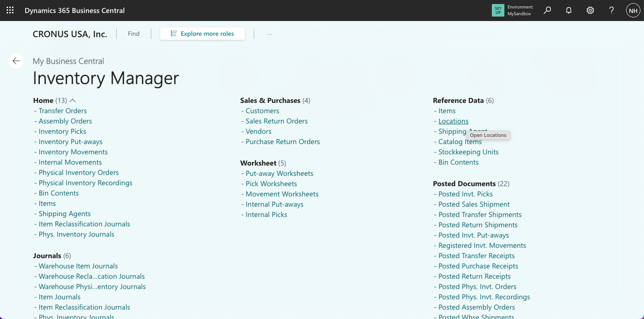Open Items under Reference Data
644x319 pixels.
click(447, 111)
